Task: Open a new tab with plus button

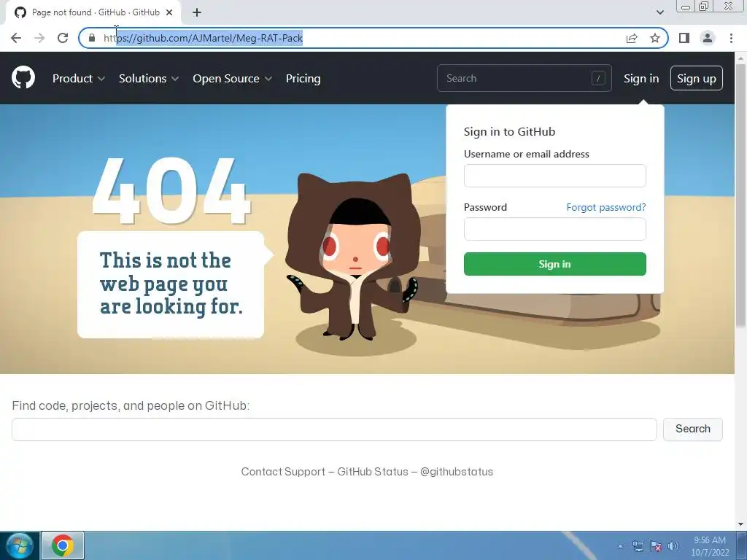Action: click(197, 12)
